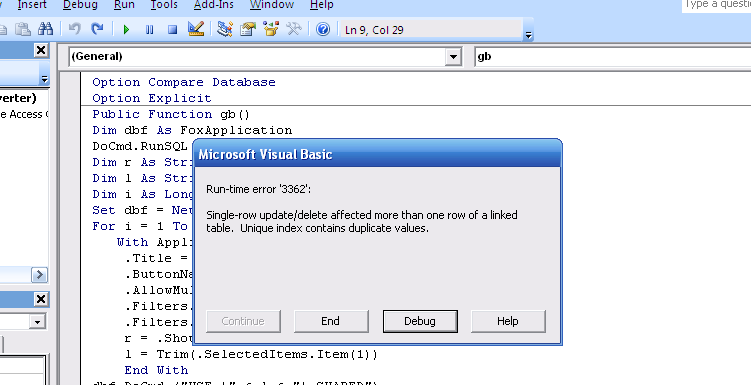This screenshot has height=385, width=751.
Task: Click the 'Option Explicit' code line
Action: click(x=152, y=98)
